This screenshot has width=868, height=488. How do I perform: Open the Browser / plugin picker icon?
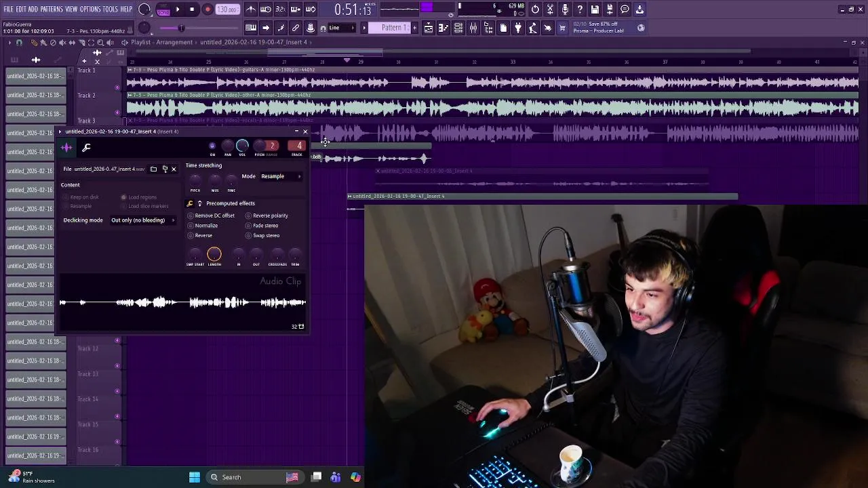click(x=488, y=28)
